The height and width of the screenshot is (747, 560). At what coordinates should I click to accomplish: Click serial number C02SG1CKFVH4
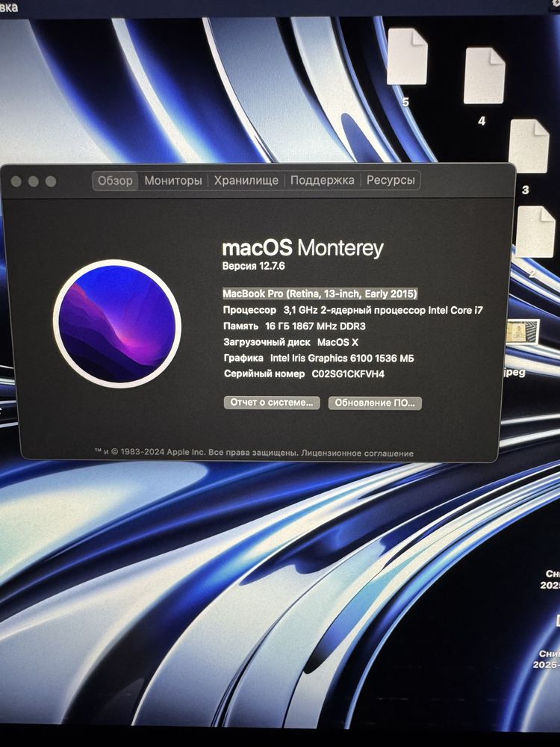click(348, 374)
